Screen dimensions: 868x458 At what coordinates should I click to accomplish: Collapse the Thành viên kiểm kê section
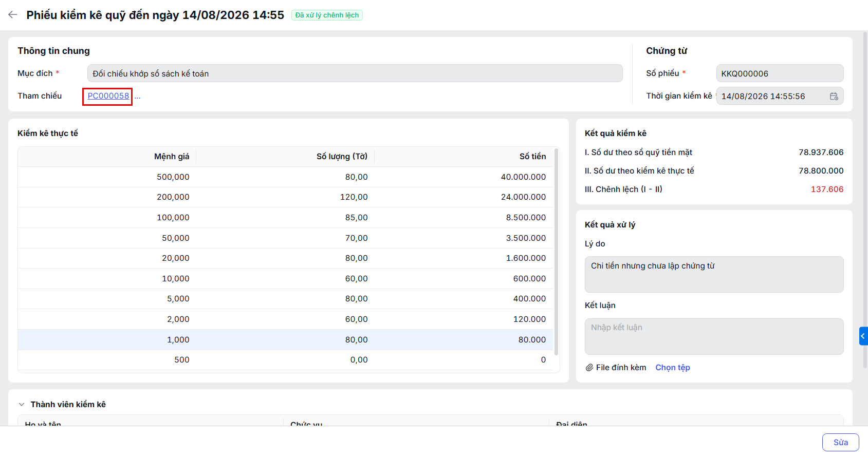click(22, 405)
